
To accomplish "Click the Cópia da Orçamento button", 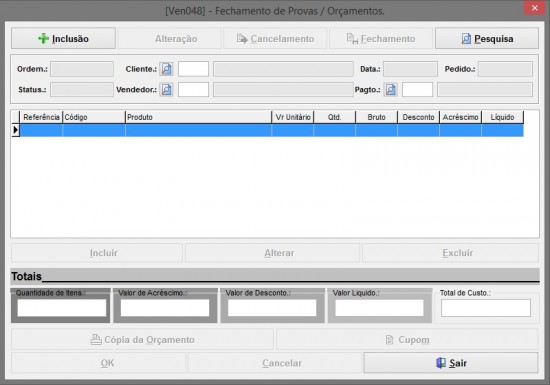I will click(x=142, y=339).
